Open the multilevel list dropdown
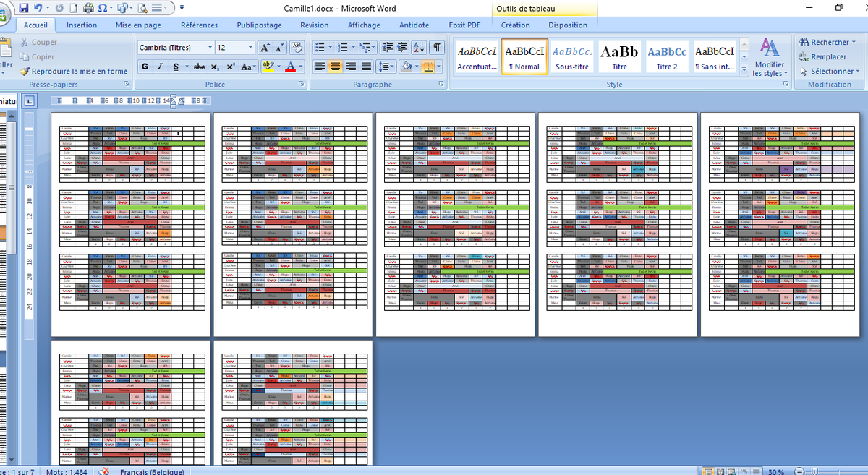The width and height of the screenshot is (868, 475). [368, 48]
